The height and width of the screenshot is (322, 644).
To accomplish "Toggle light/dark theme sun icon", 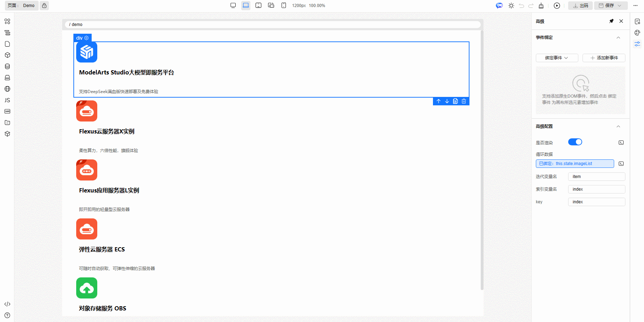I will 511,6.
